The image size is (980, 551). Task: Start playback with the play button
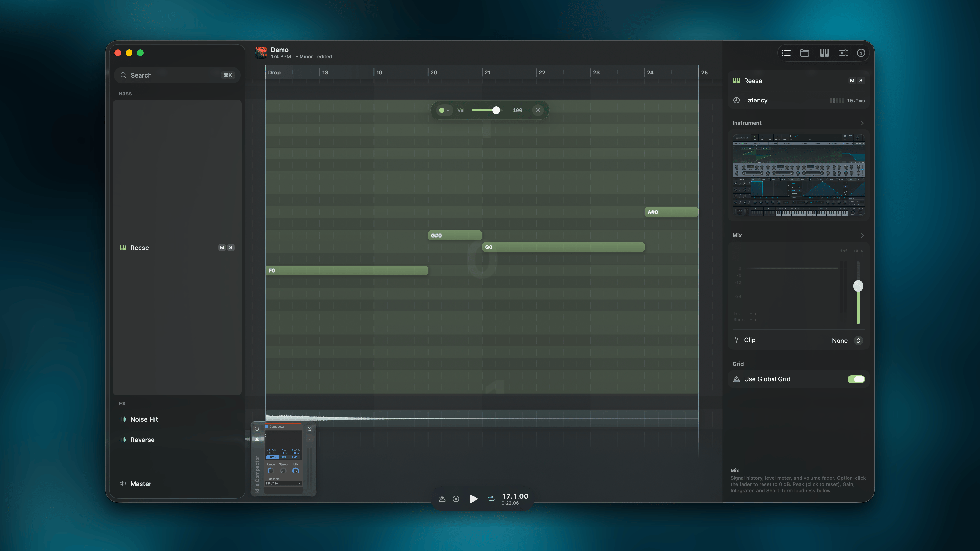(473, 499)
